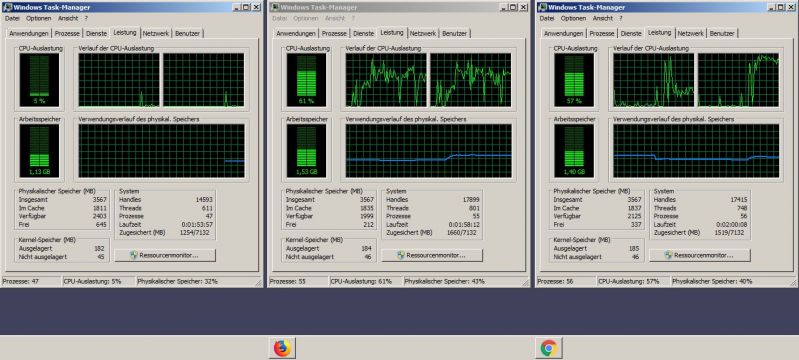Click the 61 % CPU-Auslastung meter

point(306,80)
